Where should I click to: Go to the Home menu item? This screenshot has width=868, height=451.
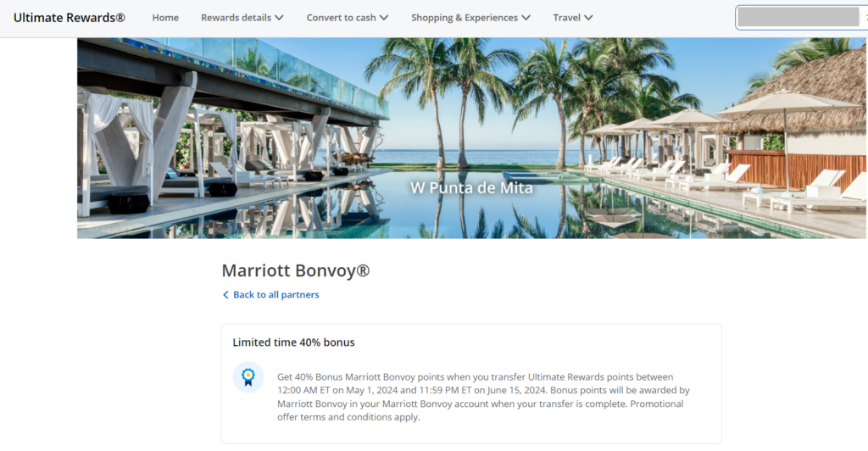coord(165,18)
